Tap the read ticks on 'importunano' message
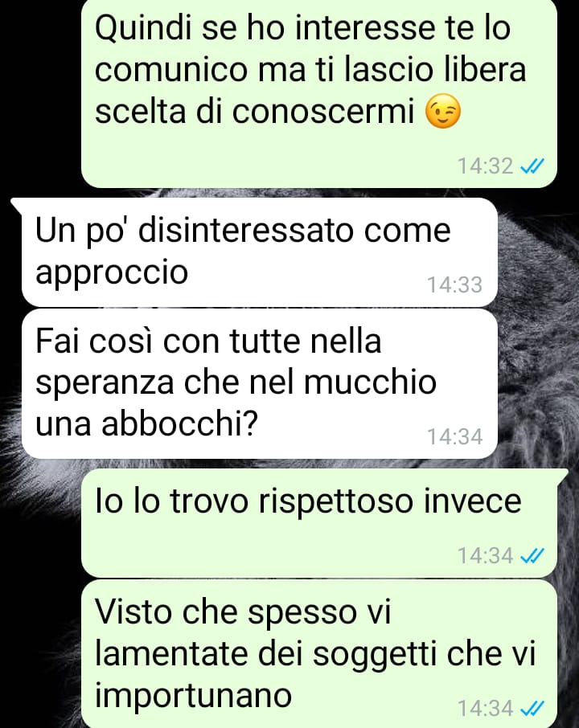Viewport: 579px width, 728px height. [x=532, y=708]
